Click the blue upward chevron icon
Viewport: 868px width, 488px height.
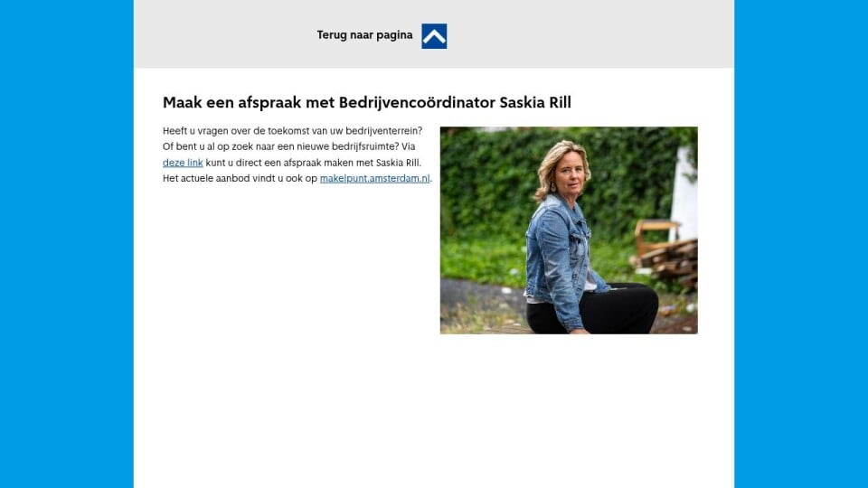coord(434,36)
